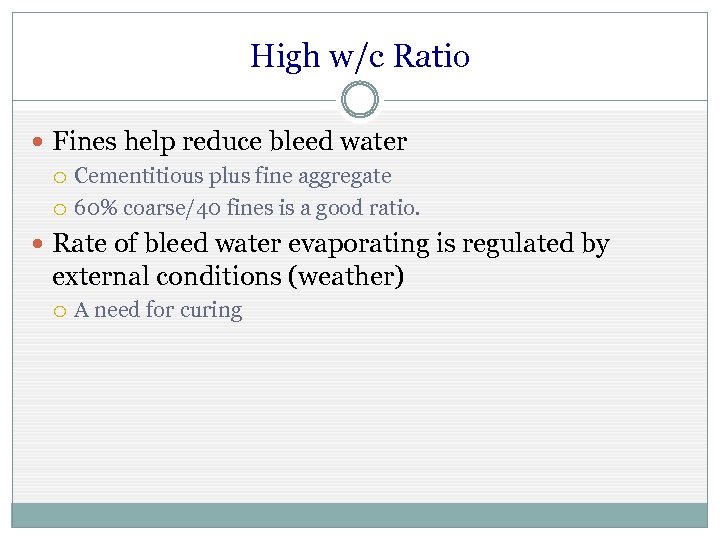Select the "High w/c Ratio" slide title
720x540 pixels.
coord(360,56)
